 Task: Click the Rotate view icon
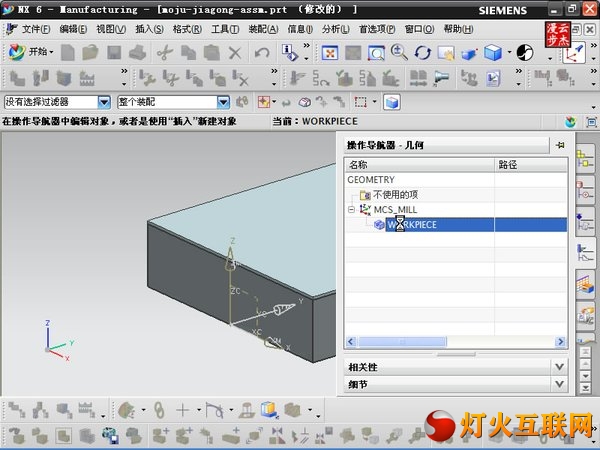coord(422,53)
